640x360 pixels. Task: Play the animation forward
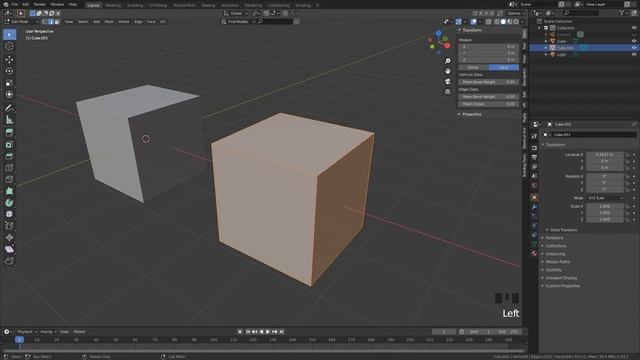click(x=268, y=332)
